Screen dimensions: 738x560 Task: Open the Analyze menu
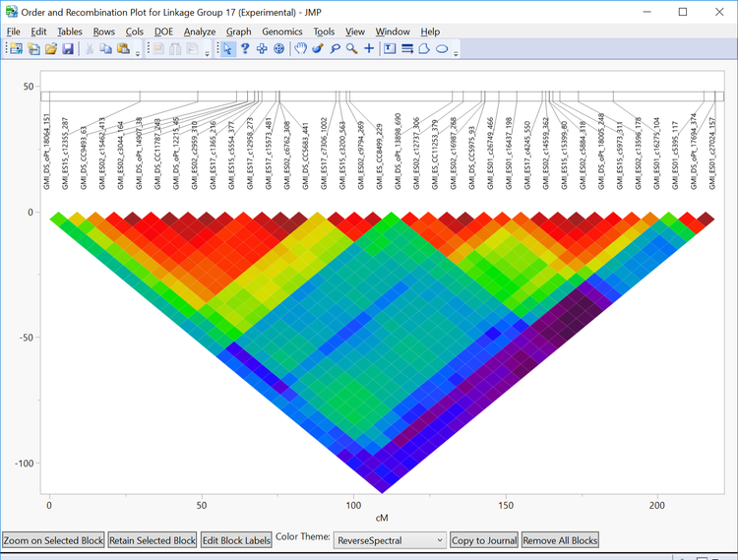200,31
